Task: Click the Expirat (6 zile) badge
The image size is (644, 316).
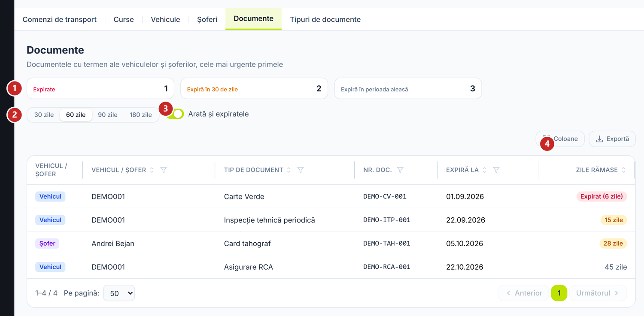Action: (x=601, y=196)
